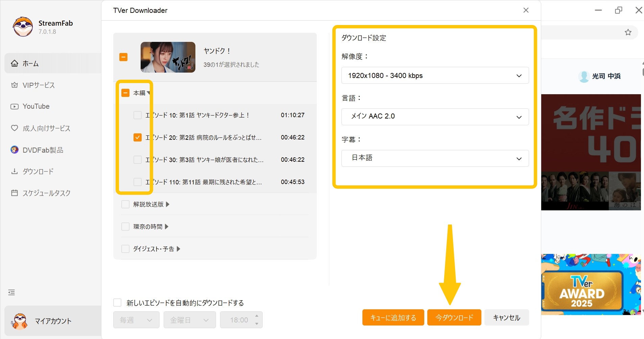Open the ダウンロード panel

tap(38, 172)
